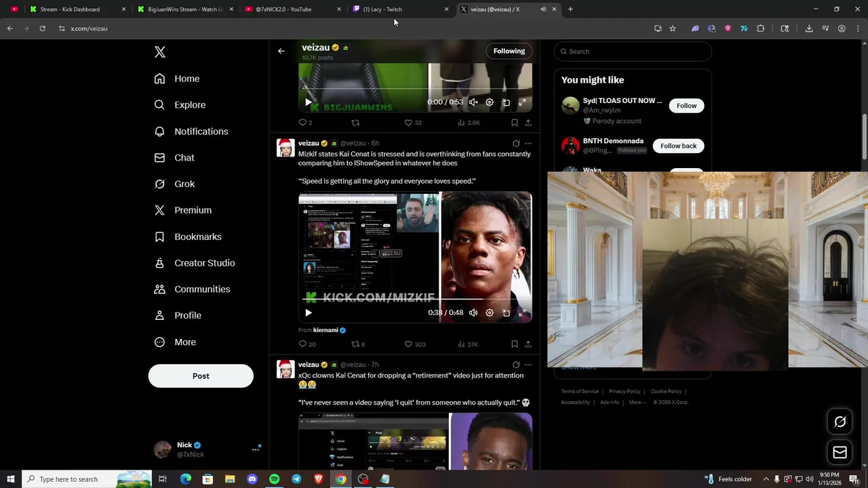Mute the 0:00 / 0:53 video
The width and height of the screenshot is (868, 488).
[x=473, y=102]
